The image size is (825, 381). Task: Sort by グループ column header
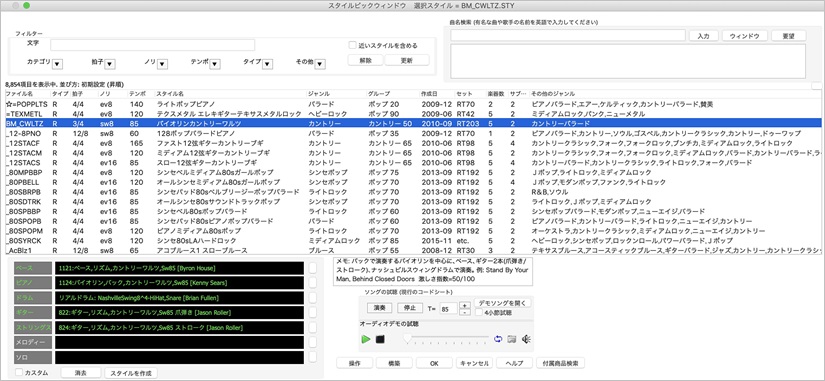tap(393, 94)
